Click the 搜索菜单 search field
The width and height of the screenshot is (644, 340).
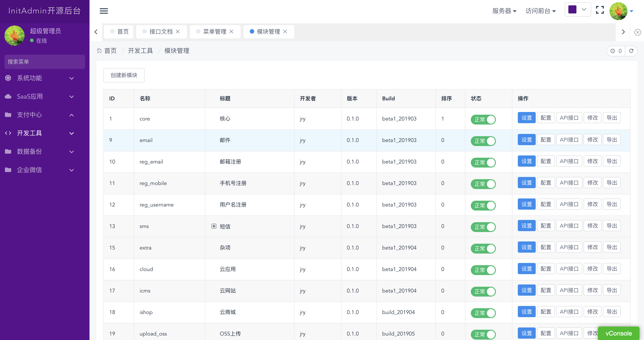coord(45,62)
